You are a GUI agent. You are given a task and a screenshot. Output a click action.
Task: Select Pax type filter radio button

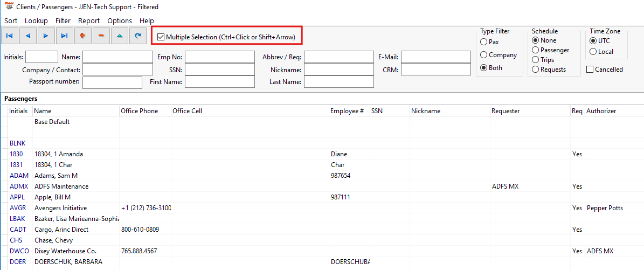pos(483,42)
